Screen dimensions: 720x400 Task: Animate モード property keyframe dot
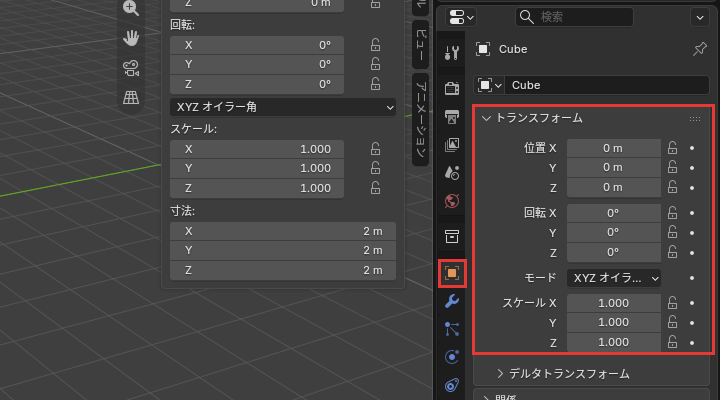tap(692, 278)
